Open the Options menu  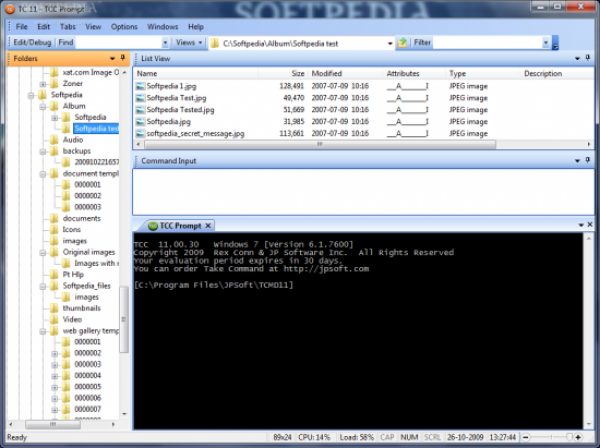pos(124,27)
